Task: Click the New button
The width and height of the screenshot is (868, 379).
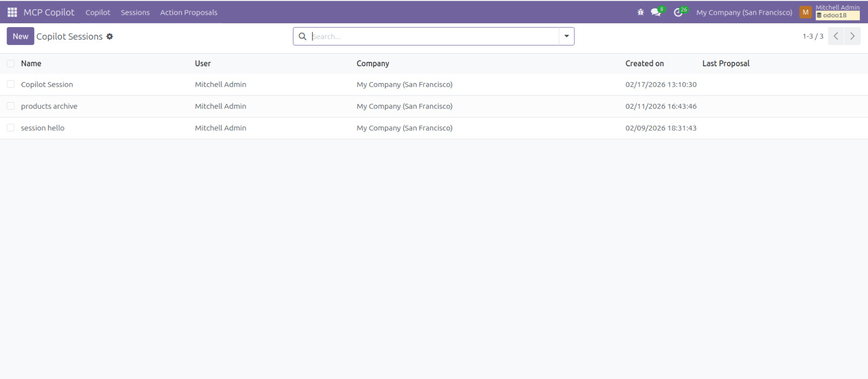Action: coord(21,36)
